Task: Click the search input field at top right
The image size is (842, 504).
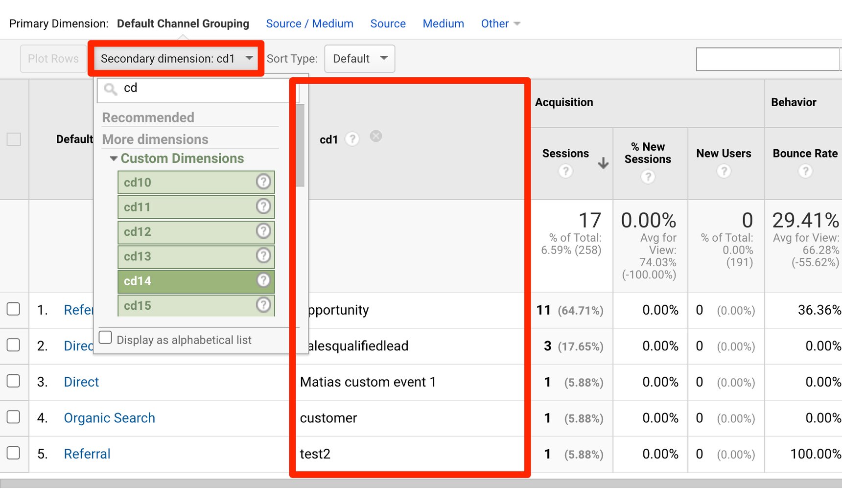Action: point(767,58)
